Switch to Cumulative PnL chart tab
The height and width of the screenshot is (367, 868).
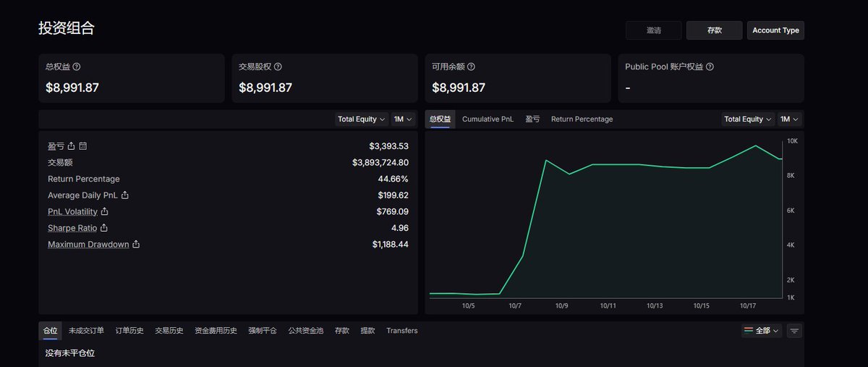point(488,119)
